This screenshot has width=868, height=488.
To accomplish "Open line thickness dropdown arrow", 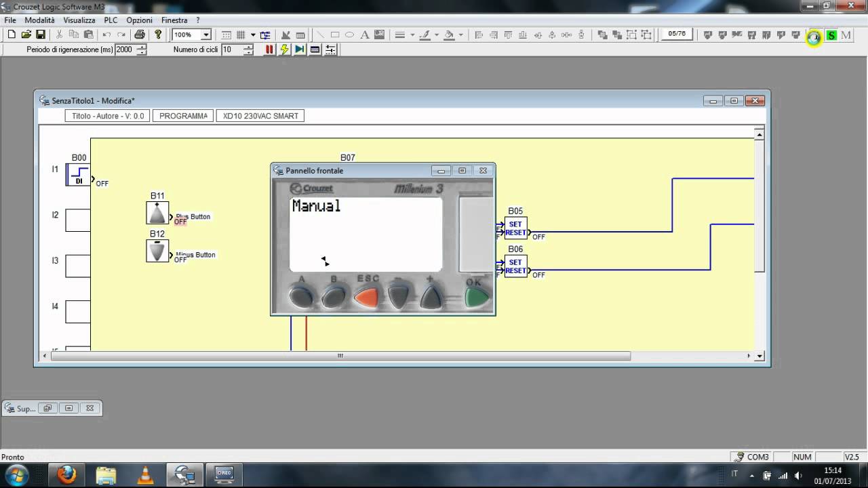I will tap(412, 35).
